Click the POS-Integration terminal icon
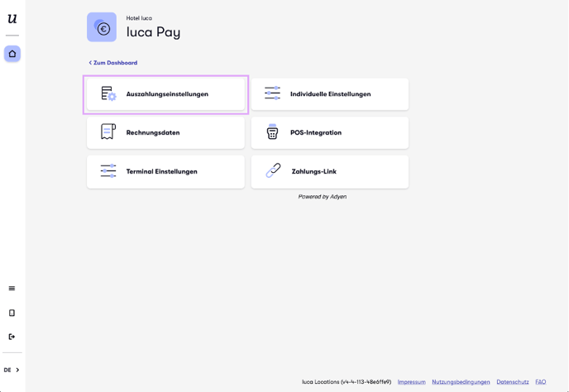This screenshot has width=569, height=392. point(273,131)
